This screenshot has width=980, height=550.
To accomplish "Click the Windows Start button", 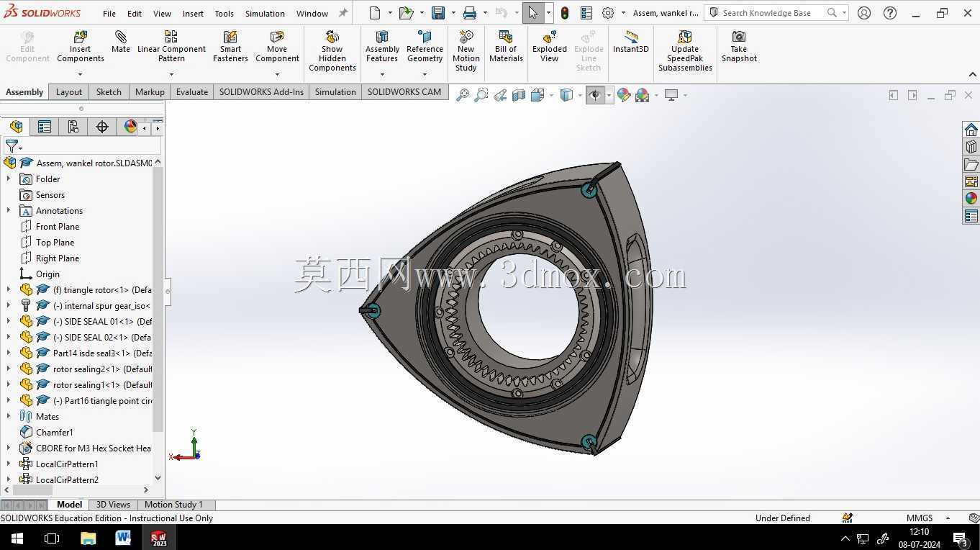I will [x=17, y=538].
